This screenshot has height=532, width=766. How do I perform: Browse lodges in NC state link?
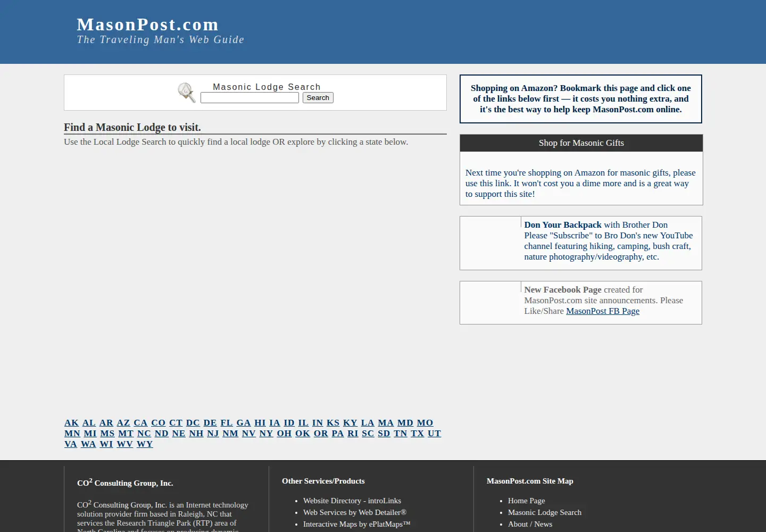pyautogui.click(x=144, y=434)
